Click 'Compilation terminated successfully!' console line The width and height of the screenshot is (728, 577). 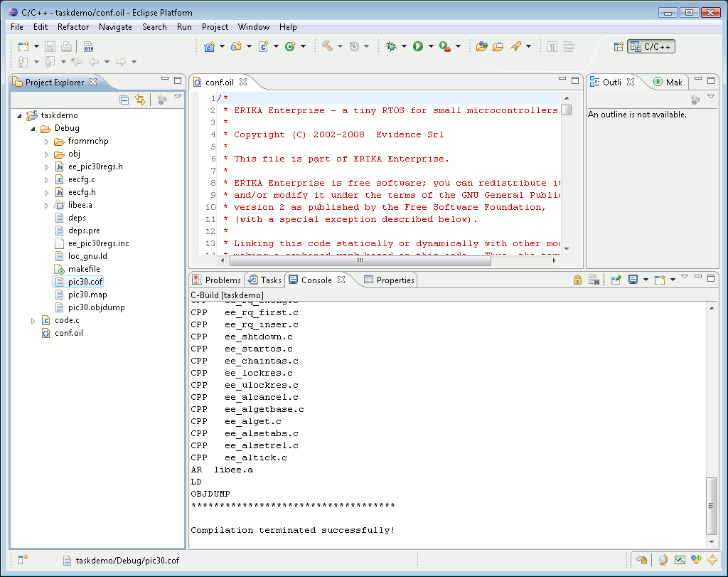pyautogui.click(x=293, y=530)
